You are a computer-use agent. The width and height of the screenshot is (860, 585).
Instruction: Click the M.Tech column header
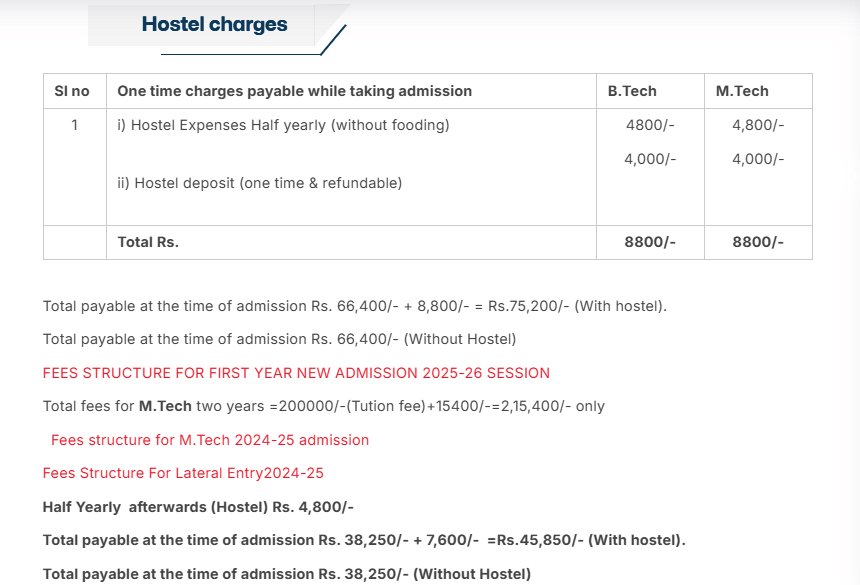pyautogui.click(x=742, y=91)
